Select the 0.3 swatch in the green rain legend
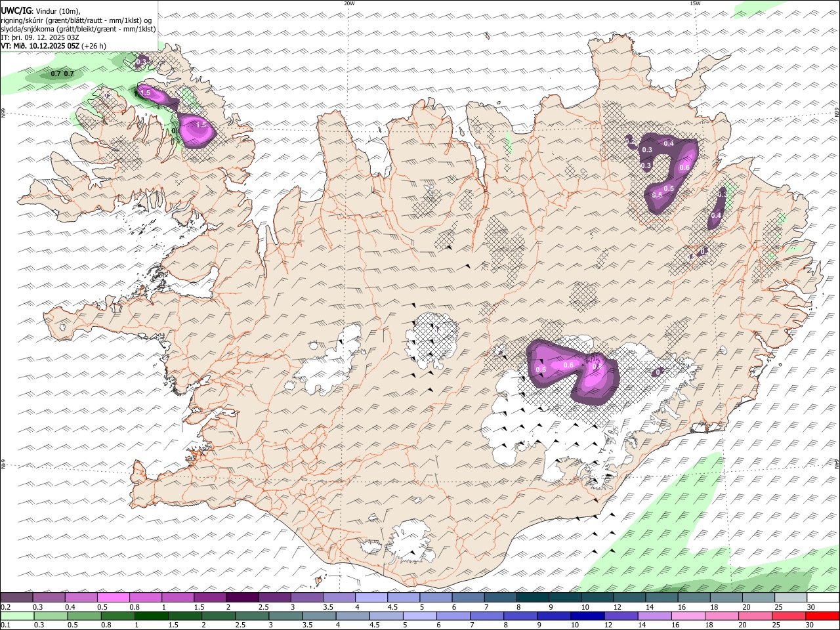Viewport: 840px width, 630px height. click(51, 616)
